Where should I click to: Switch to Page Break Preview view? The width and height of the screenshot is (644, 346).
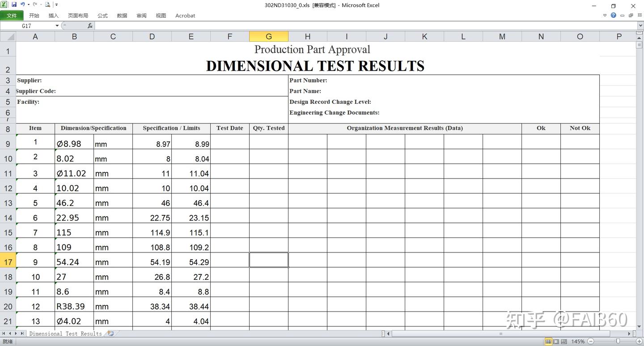[563, 342]
